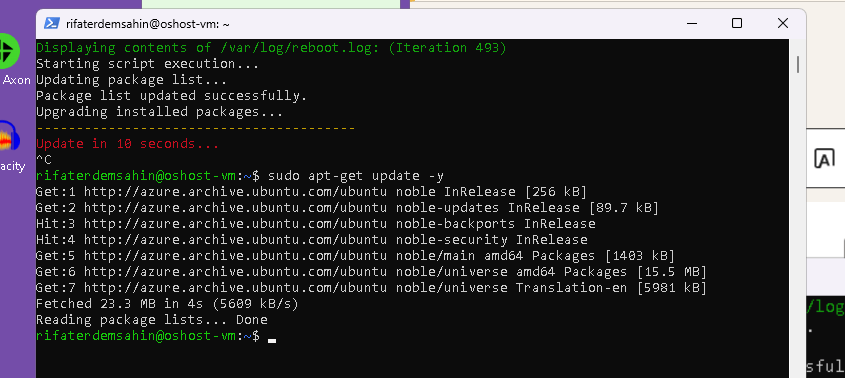Open the Axon desktop shortcut icon
The width and height of the screenshot is (845, 378).
coord(8,51)
